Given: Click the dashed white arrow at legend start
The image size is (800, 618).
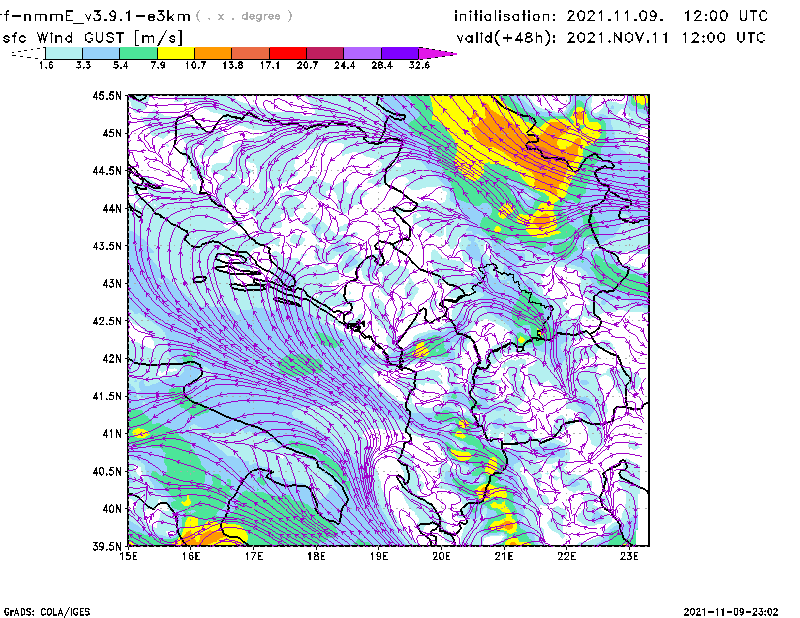Looking at the screenshot, I should tap(28, 53).
